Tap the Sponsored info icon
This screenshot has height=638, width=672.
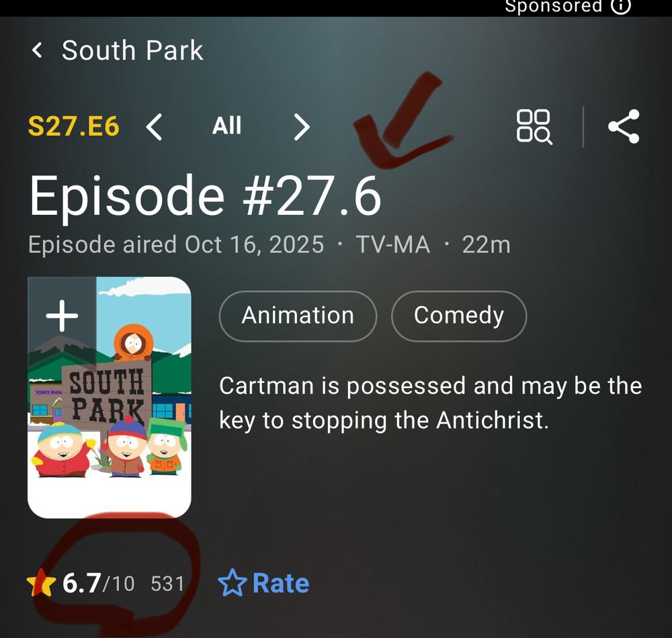pyautogui.click(x=621, y=7)
